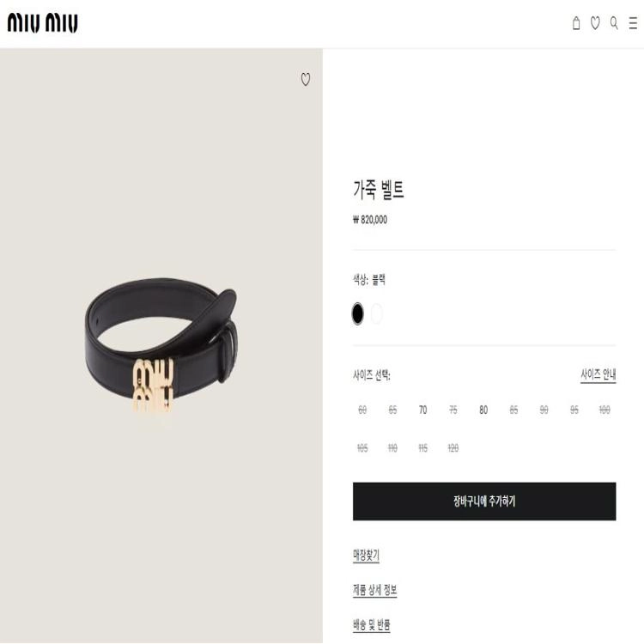
Task: Pick the white color swatch
Action: [x=377, y=313]
